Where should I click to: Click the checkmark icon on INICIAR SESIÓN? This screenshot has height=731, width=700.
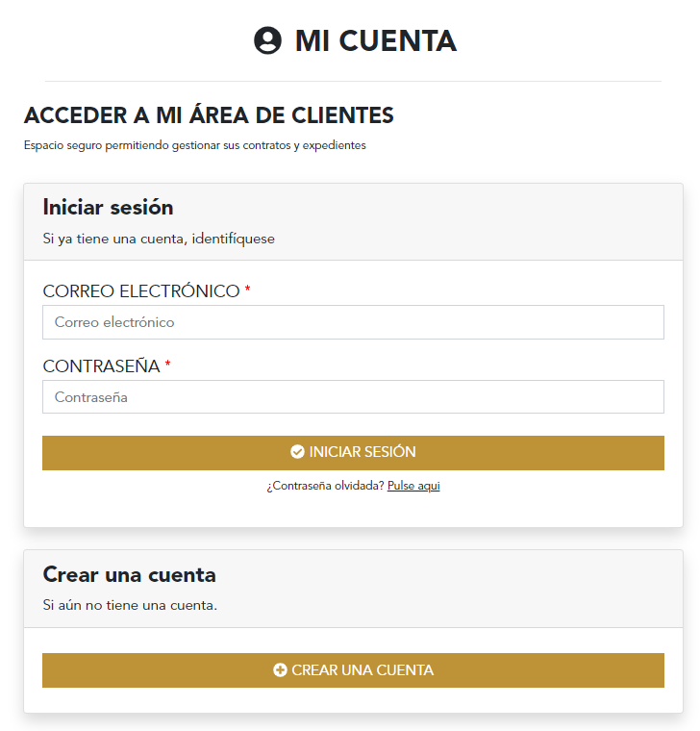pos(297,452)
